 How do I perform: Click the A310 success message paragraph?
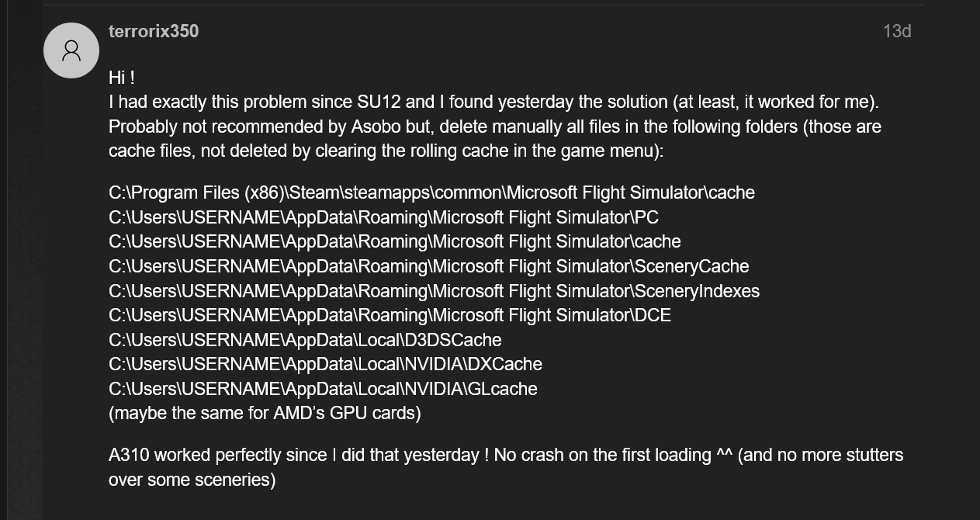[x=504, y=455]
